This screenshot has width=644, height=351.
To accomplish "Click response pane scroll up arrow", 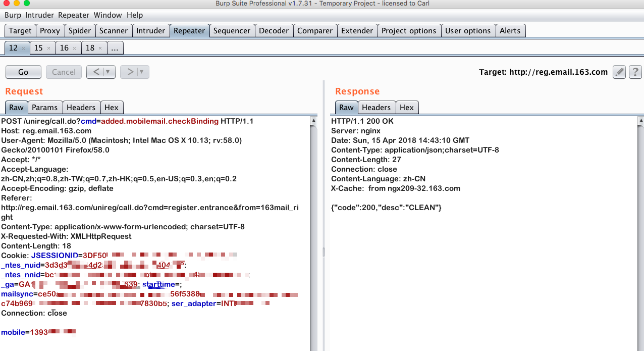I will (x=640, y=121).
